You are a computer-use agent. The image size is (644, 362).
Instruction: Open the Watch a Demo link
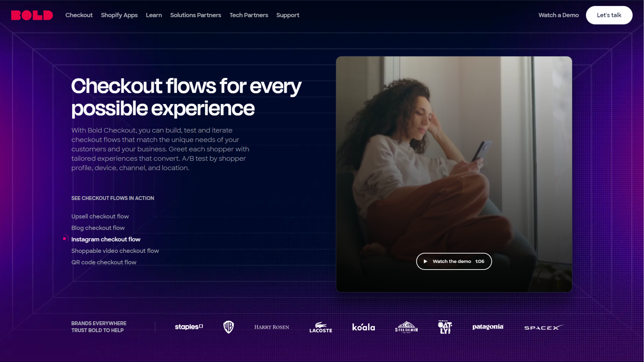558,15
